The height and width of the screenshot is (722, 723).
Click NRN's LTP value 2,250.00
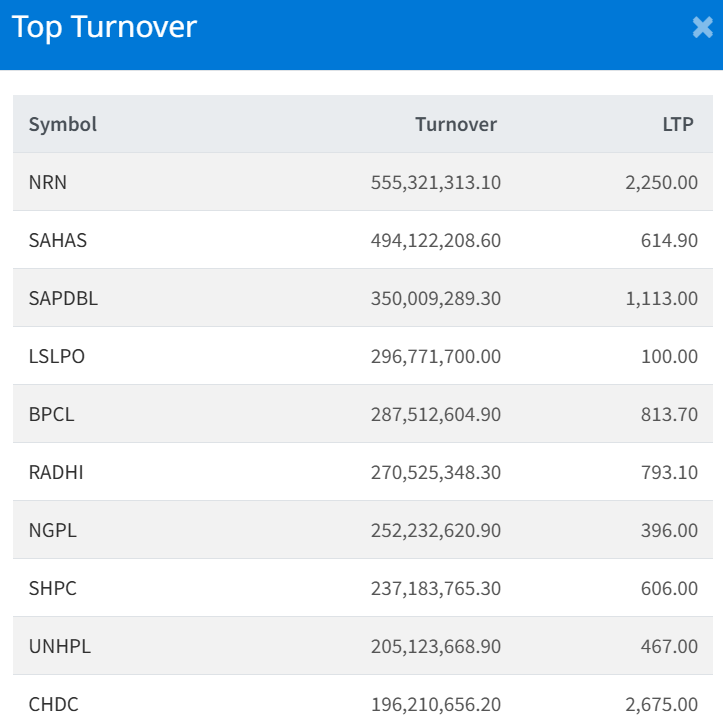[x=661, y=183]
